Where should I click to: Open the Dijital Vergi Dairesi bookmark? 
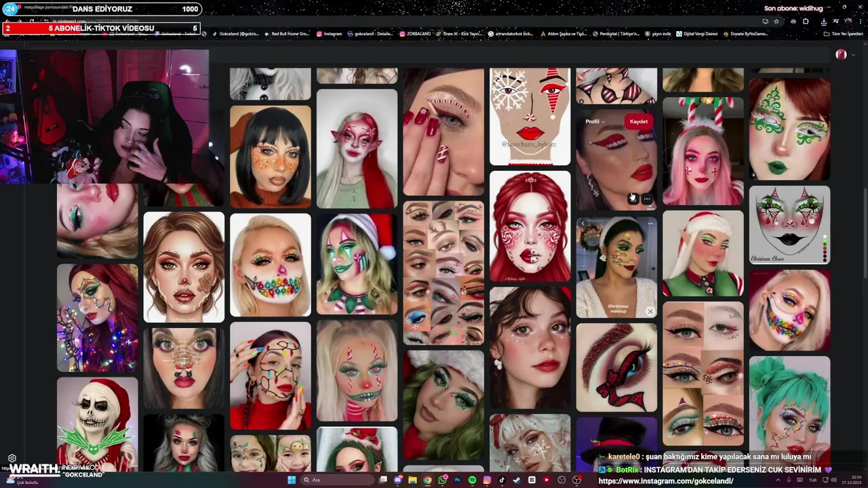(x=696, y=34)
